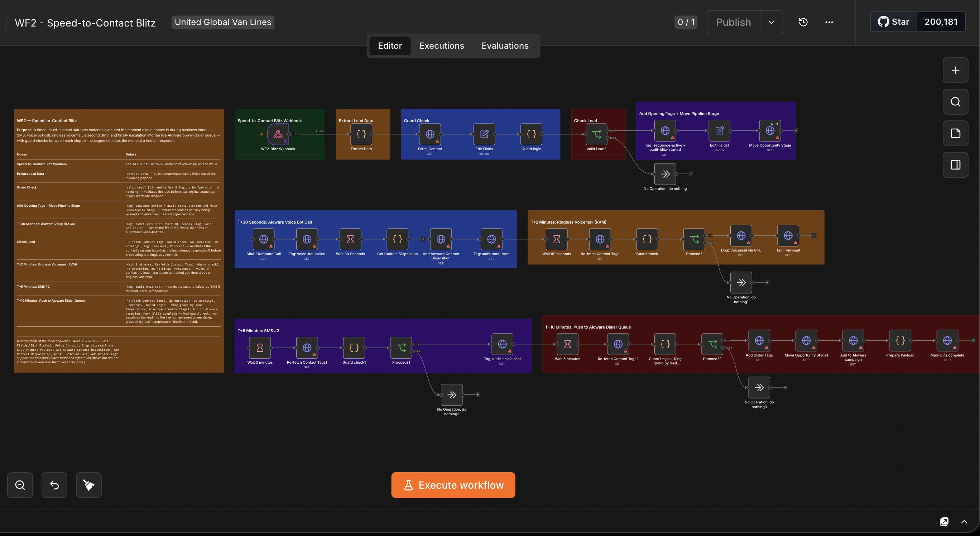Click the Publish button
This screenshot has width=980, height=536.
[734, 22]
